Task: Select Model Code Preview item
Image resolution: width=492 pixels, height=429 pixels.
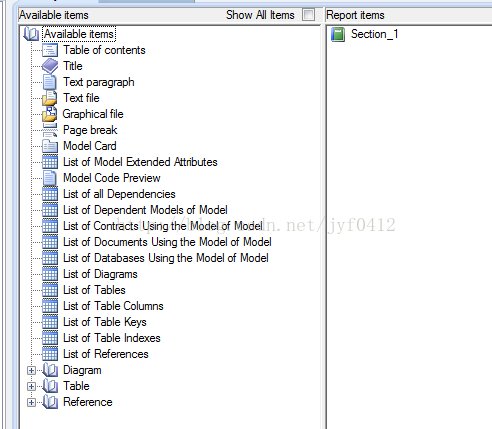Action: click(112, 178)
